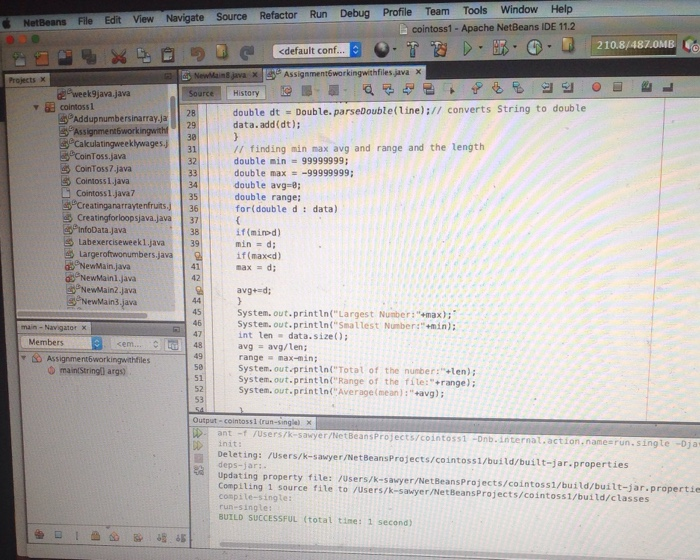Click the Uncomment lines icon
The width and height of the screenshot is (700, 560).
[x=668, y=87]
